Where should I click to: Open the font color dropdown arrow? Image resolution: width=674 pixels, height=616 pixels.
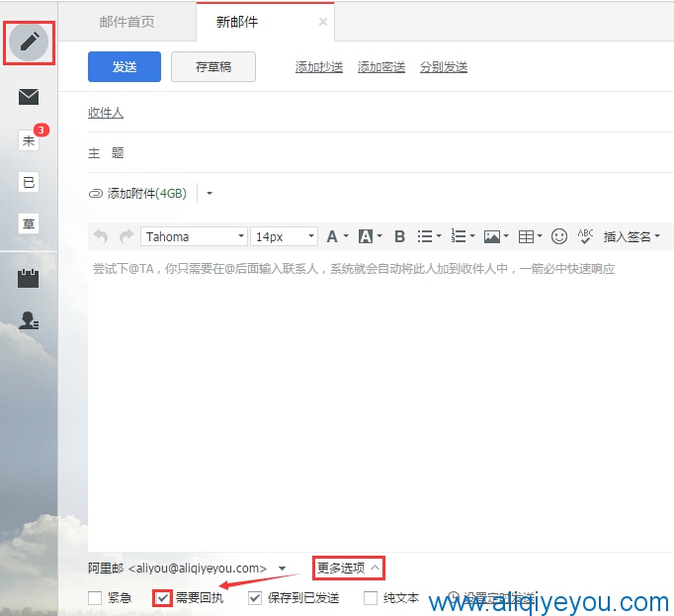[x=346, y=235]
